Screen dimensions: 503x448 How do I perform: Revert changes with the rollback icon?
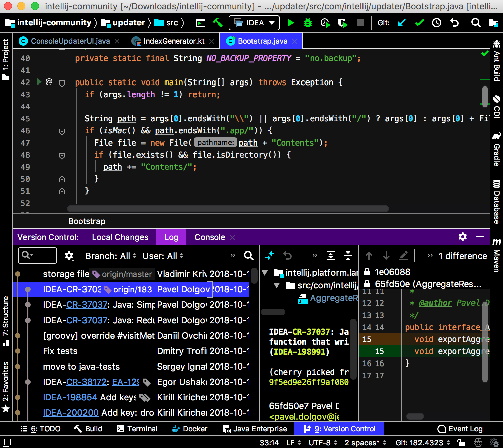tap(454, 23)
